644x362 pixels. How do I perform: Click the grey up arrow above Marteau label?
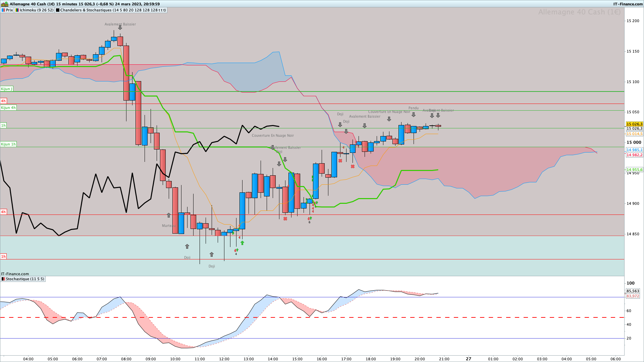coord(169,215)
